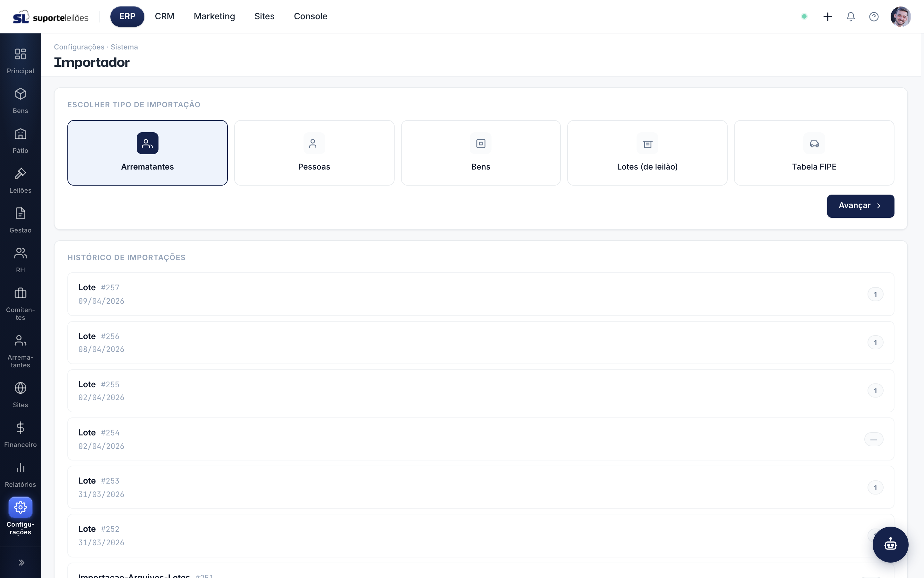The width and height of the screenshot is (924, 578).
Task: Open import history Lote #257
Action: (x=481, y=294)
